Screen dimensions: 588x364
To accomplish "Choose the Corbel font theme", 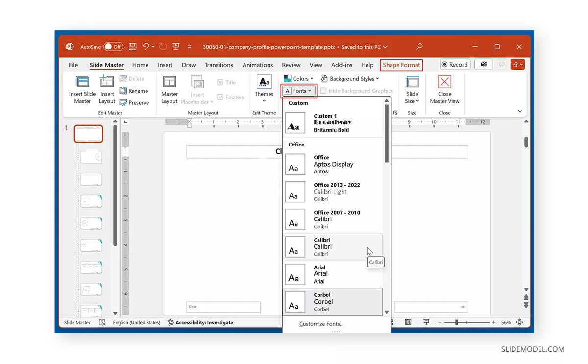I will [x=334, y=302].
